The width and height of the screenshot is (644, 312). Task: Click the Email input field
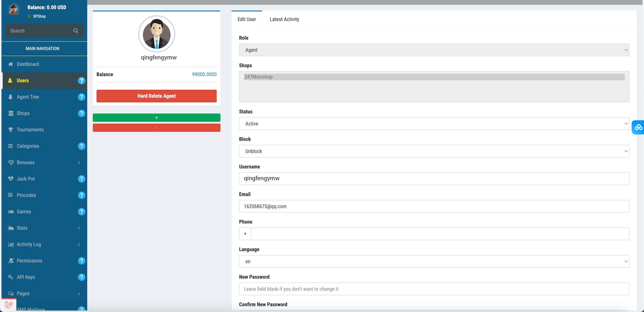click(x=434, y=206)
